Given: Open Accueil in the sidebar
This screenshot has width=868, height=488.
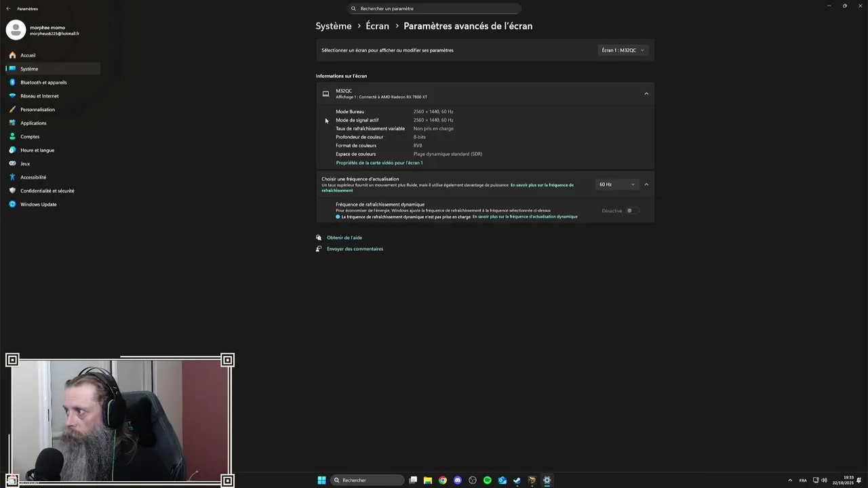Looking at the screenshot, I should tap(53, 55).
